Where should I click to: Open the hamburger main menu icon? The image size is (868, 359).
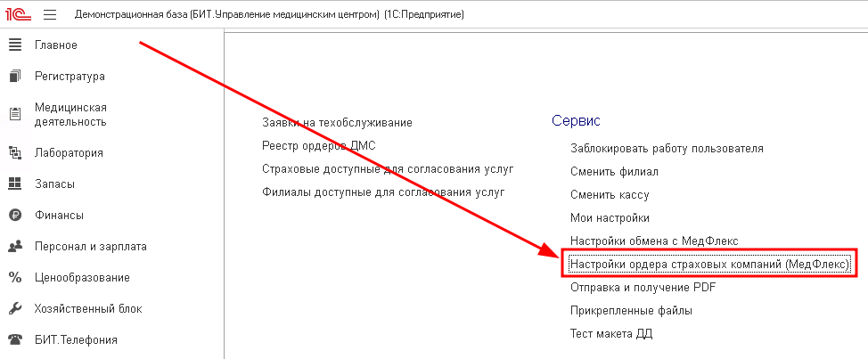coord(49,15)
